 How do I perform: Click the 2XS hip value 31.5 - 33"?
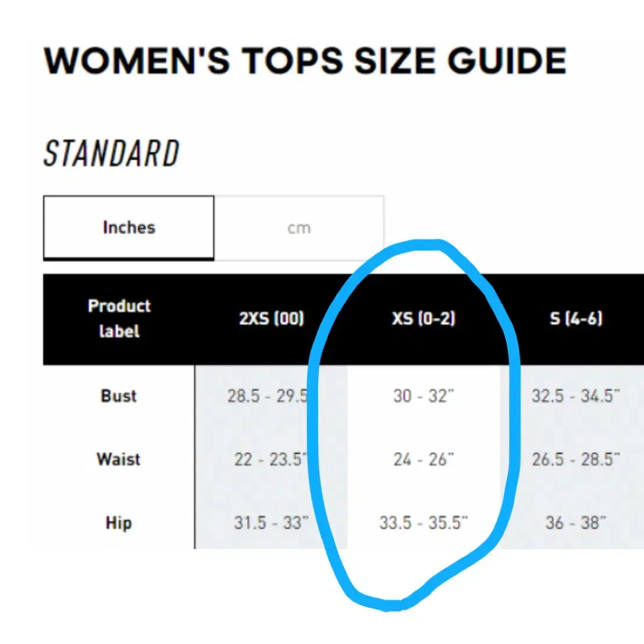271,523
